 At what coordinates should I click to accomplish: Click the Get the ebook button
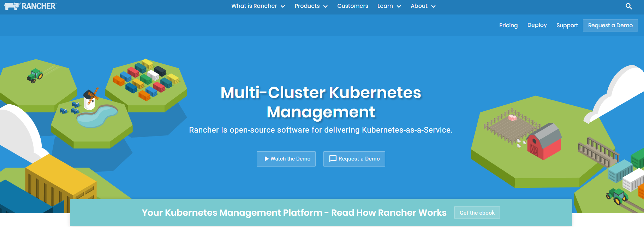477,213
